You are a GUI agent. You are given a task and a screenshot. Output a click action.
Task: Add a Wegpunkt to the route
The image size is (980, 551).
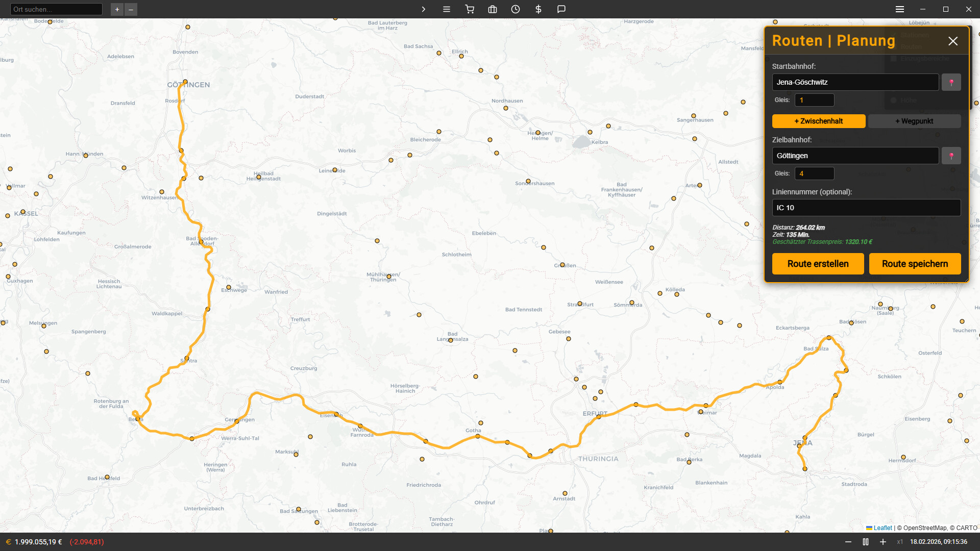914,121
